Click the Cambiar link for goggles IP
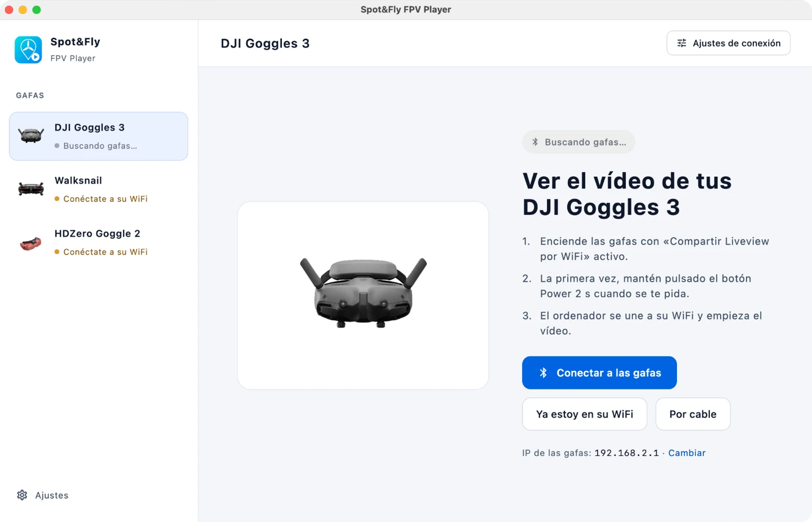Viewport: 812px width, 522px height. [x=687, y=453]
